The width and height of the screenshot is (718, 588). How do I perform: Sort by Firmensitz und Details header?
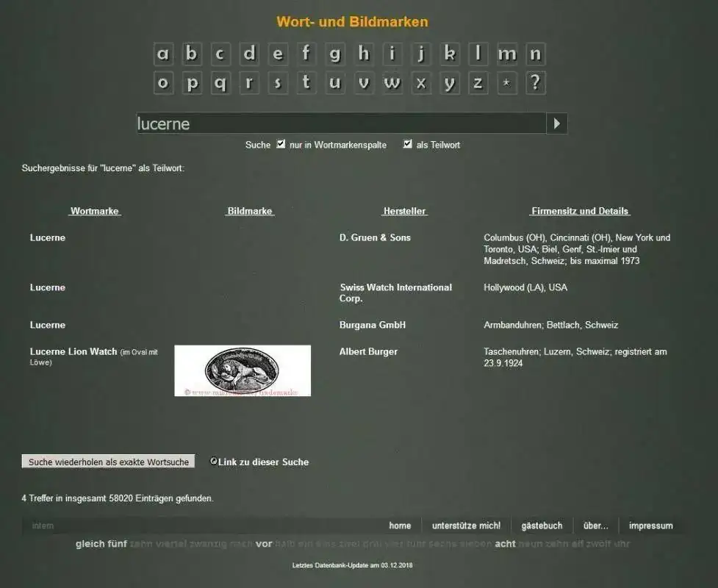tap(580, 211)
